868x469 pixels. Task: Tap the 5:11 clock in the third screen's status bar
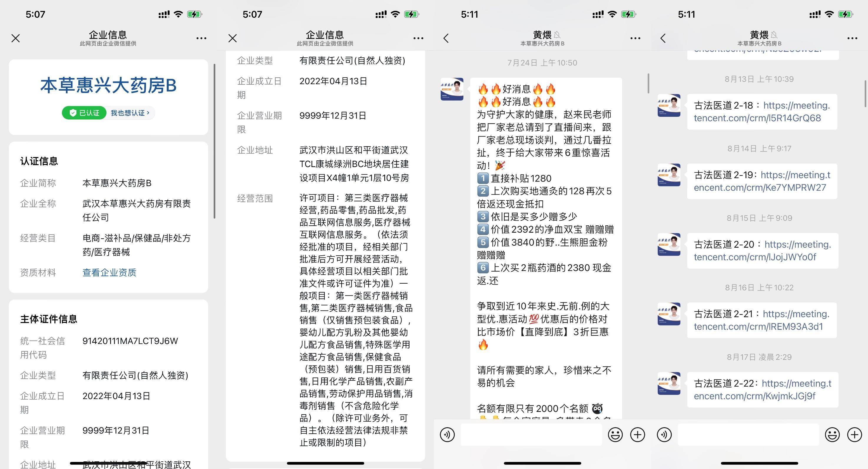pyautogui.click(x=469, y=14)
